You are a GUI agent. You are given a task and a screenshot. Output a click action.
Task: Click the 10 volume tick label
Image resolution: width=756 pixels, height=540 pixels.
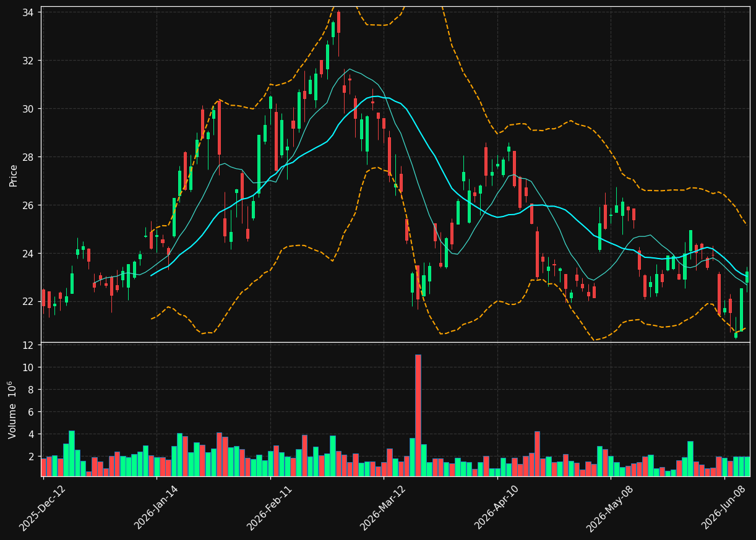click(x=30, y=367)
